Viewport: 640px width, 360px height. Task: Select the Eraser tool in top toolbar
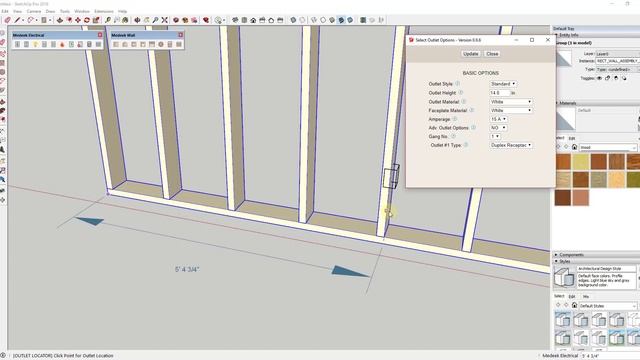(7, 20)
